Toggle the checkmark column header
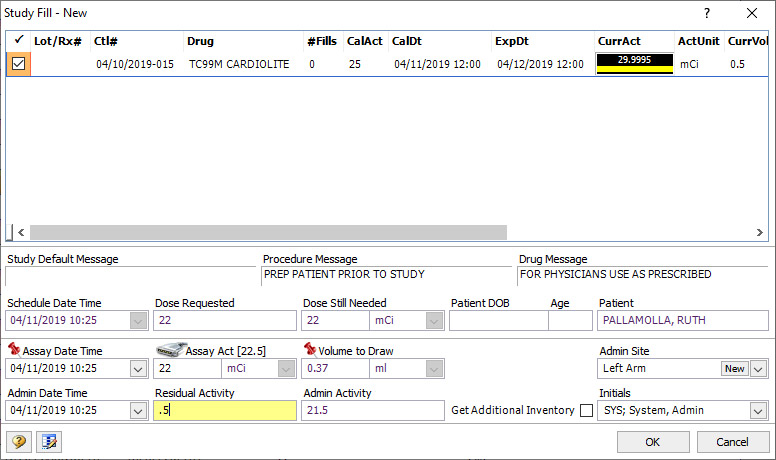The height and width of the screenshot is (460, 776). click(x=18, y=40)
